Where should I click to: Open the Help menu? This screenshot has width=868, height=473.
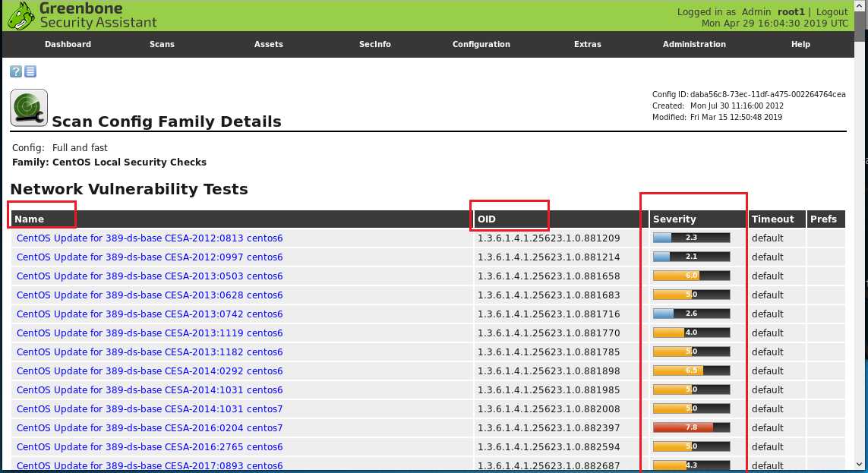(x=800, y=44)
